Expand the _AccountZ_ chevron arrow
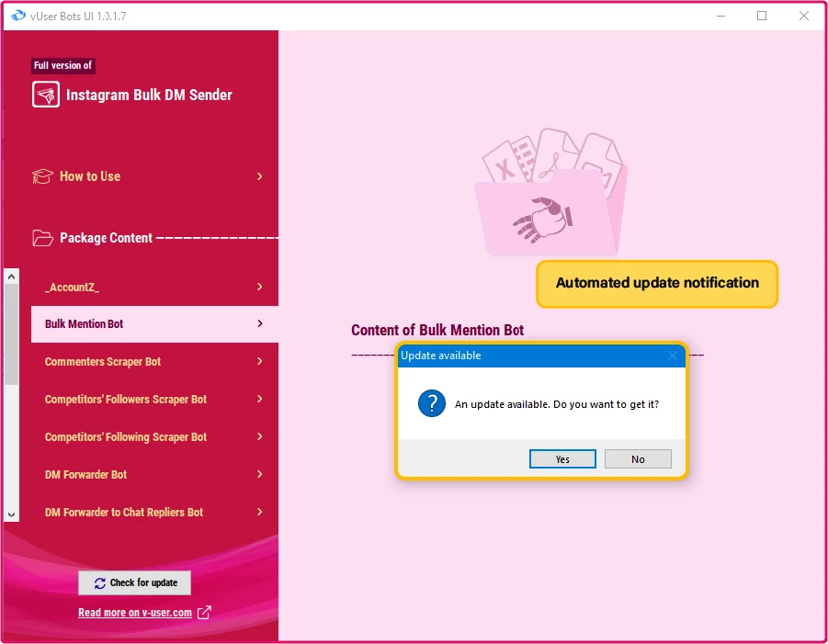The height and width of the screenshot is (644, 828). tap(259, 287)
